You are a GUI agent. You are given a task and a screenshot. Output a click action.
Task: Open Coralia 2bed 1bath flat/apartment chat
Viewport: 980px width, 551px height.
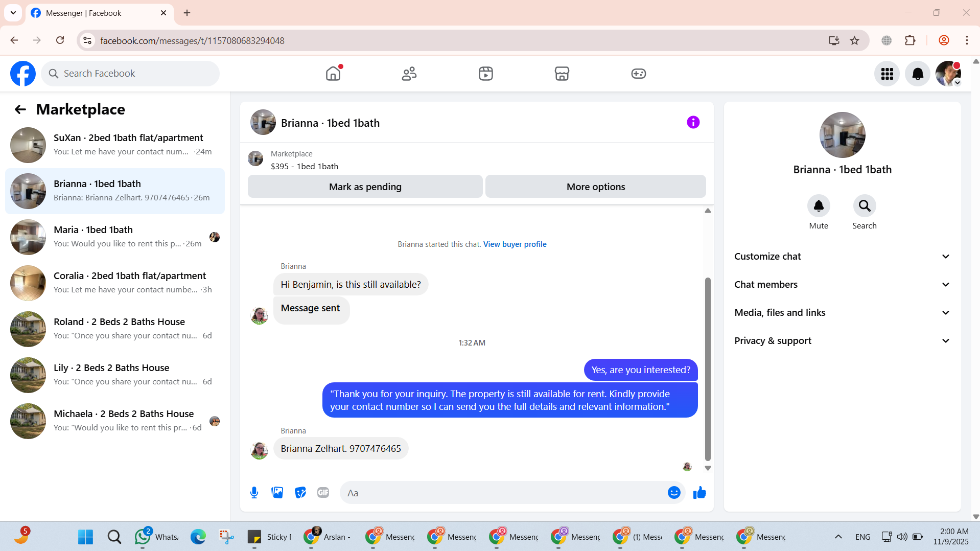point(115,283)
